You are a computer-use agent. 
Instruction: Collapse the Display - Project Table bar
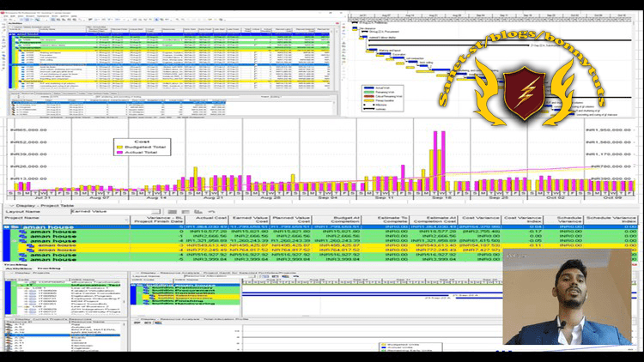[x=11, y=206]
